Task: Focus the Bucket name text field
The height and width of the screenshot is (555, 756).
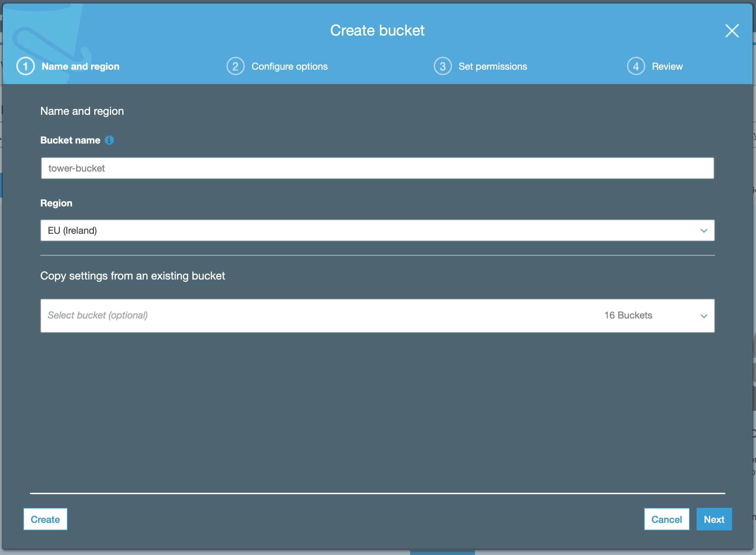Action: pyautogui.click(x=377, y=168)
